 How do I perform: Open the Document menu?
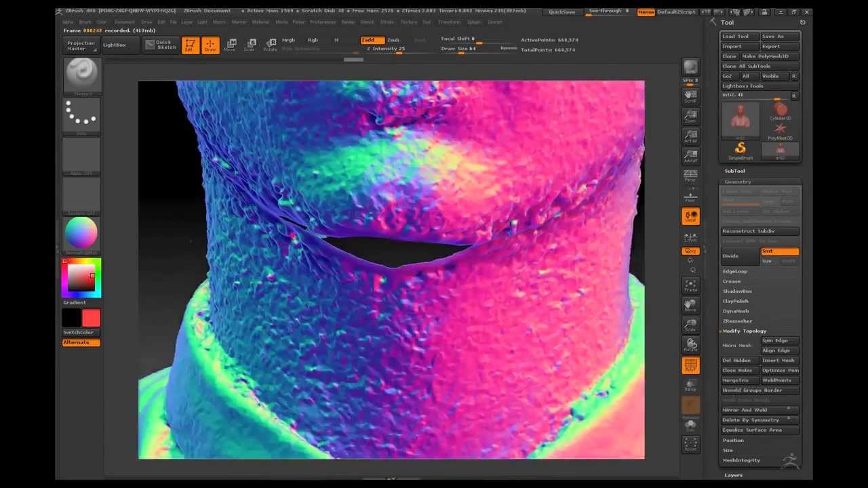click(x=124, y=22)
